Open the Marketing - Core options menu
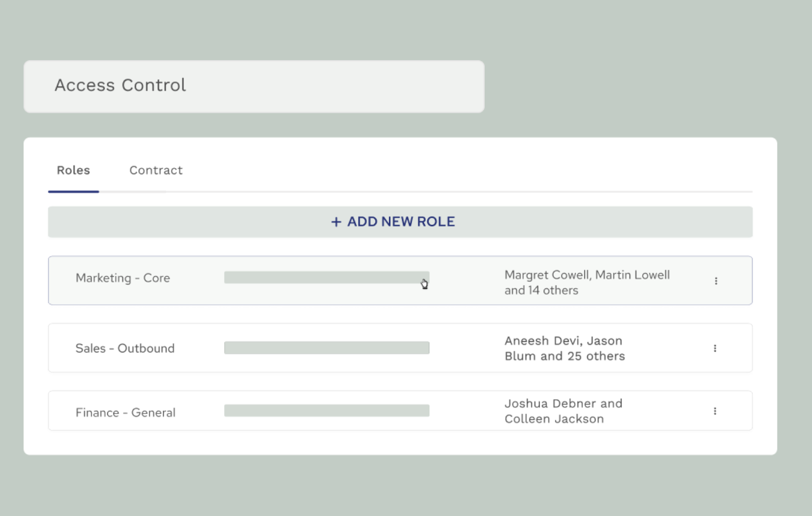The width and height of the screenshot is (812, 516). point(716,281)
